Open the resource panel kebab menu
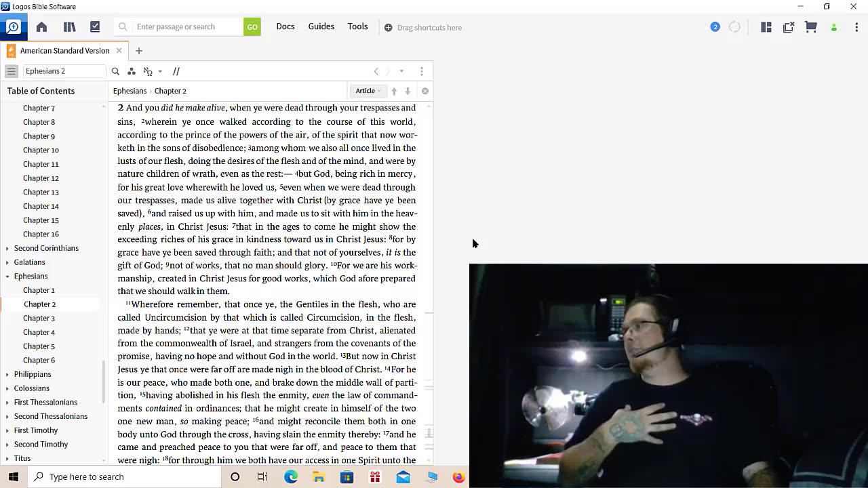 pos(421,71)
